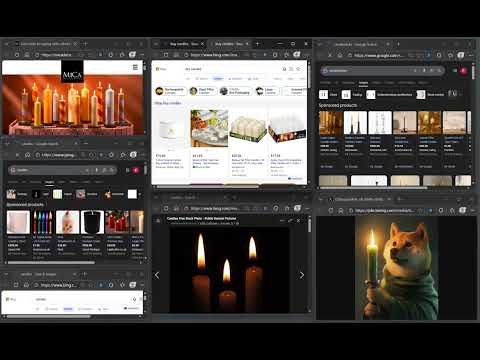Open the second Bing product with table setting
This screenshot has width=480, height=360.
[x=209, y=129]
